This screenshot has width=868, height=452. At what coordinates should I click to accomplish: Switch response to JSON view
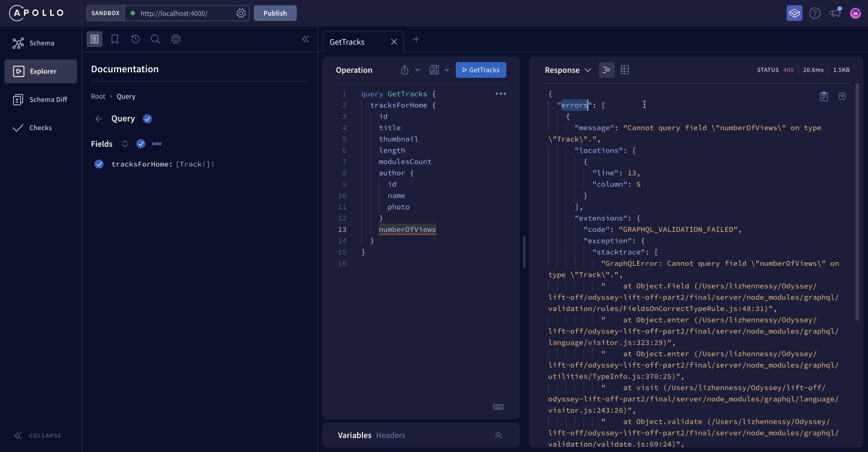(x=607, y=70)
